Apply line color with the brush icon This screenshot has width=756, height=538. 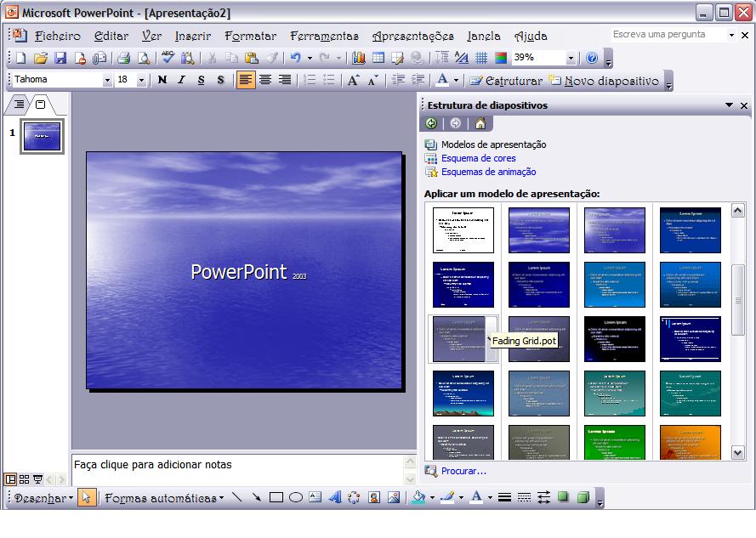448,497
